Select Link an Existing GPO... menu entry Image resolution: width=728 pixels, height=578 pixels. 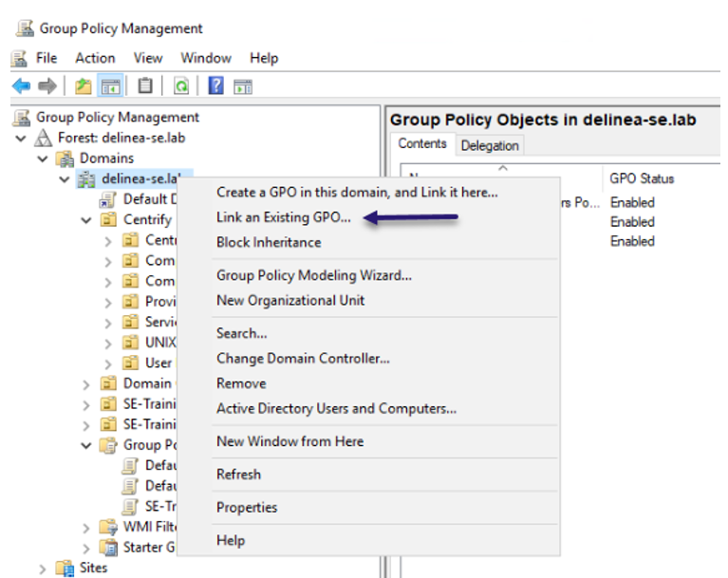point(283,217)
